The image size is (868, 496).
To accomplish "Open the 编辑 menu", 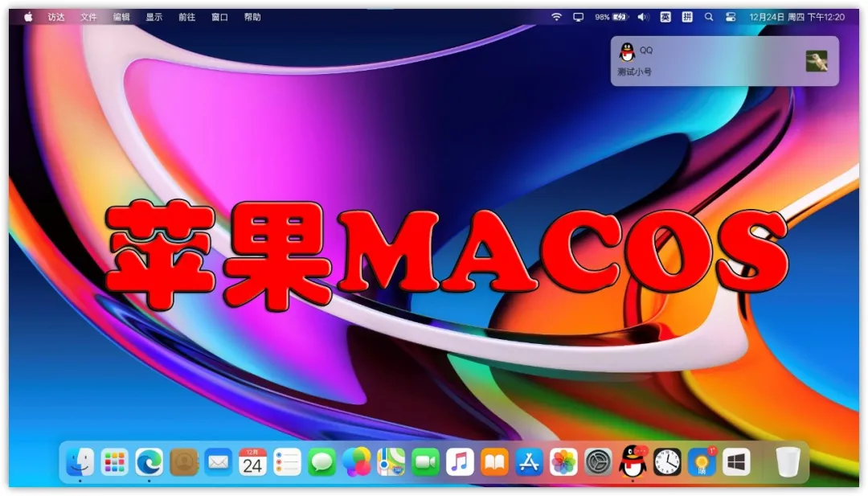I will [x=121, y=17].
